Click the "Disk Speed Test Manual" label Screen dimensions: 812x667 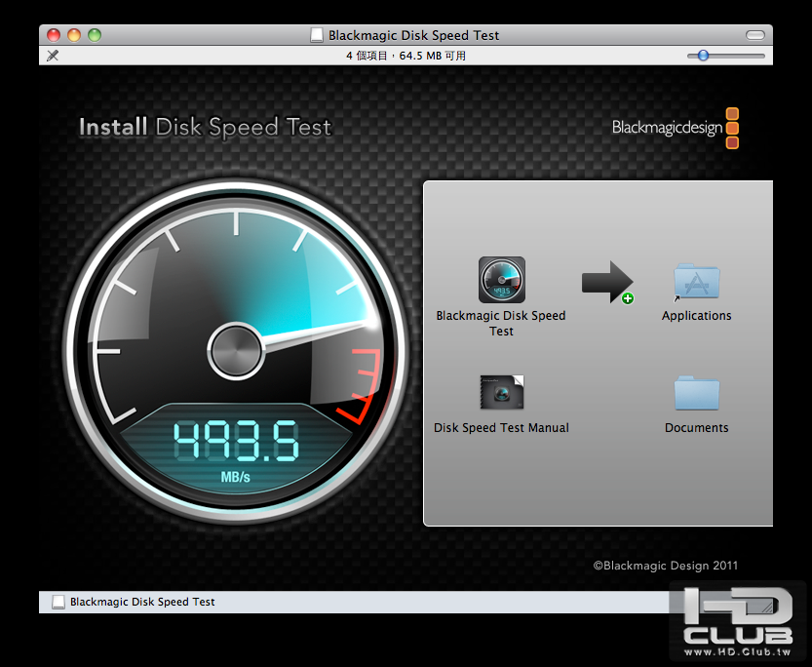(x=501, y=428)
